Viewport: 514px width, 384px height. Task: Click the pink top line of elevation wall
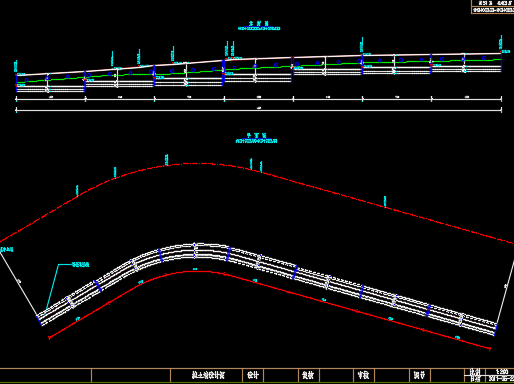click(259, 62)
